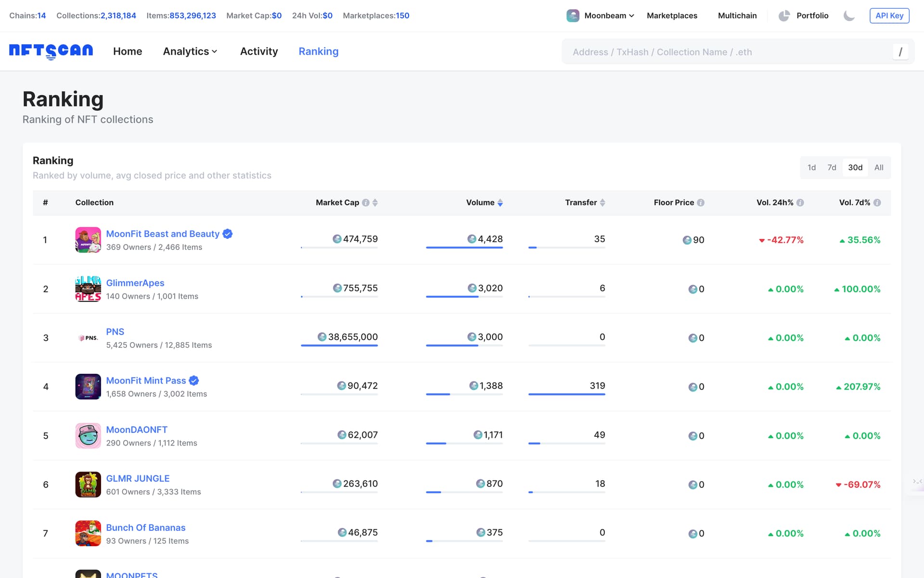924x578 pixels.
Task: Click verified badge on MoonFit Mint Pass
Action: [x=194, y=381]
